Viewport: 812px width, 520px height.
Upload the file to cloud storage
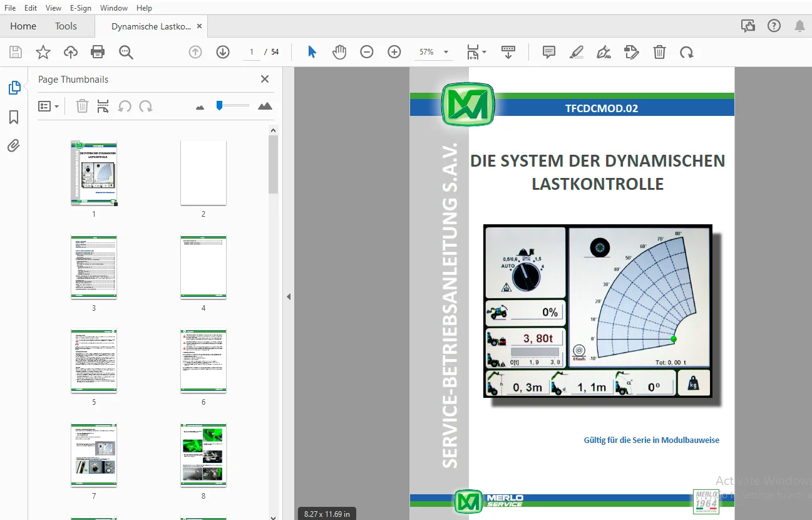coord(71,52)
